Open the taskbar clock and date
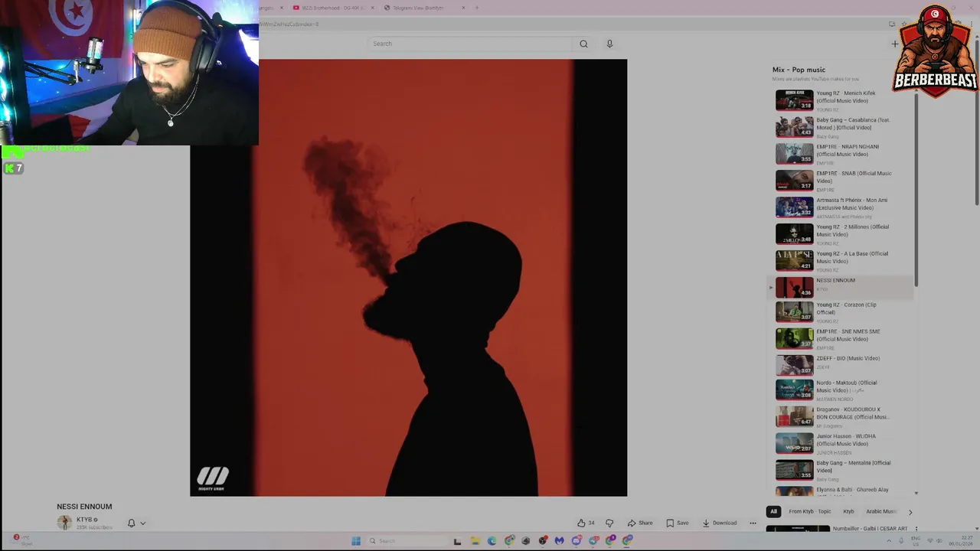This screenshot has width=980, height=551. [x=961, y=541]
